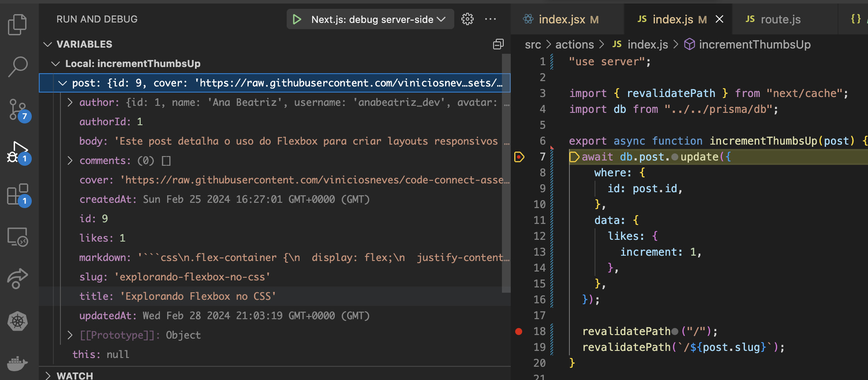Click post.slug on line 19
The image size is (868, 380).
732,347
